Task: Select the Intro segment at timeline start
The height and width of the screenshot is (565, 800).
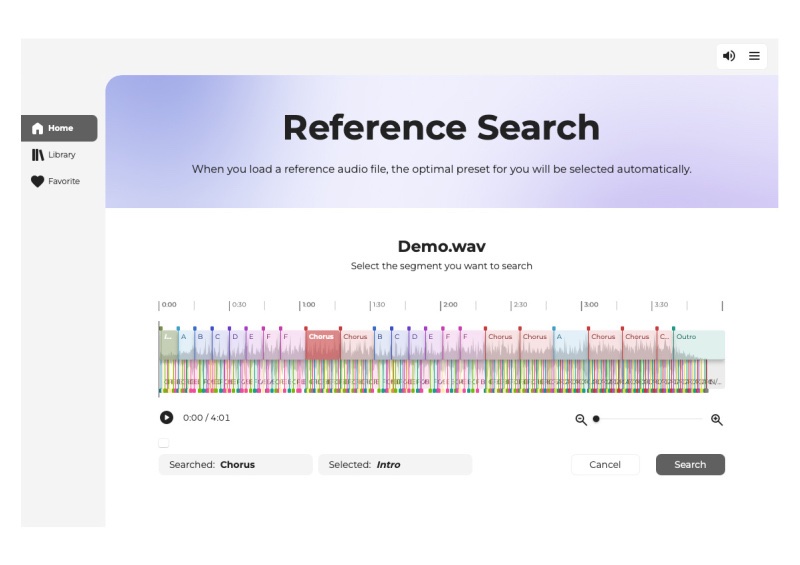Action: 168,345
